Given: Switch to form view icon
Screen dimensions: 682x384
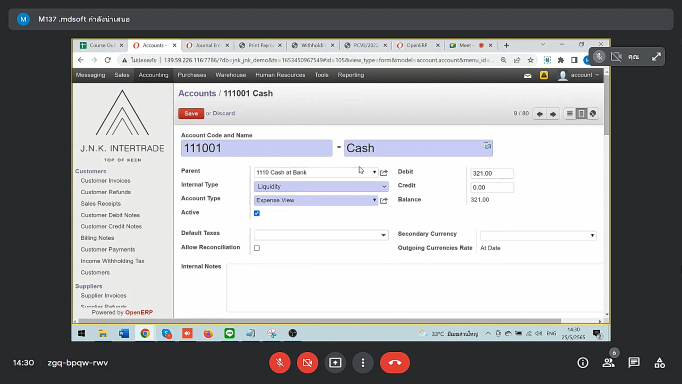Looking at the screenshot, I should tap(581, 114).
